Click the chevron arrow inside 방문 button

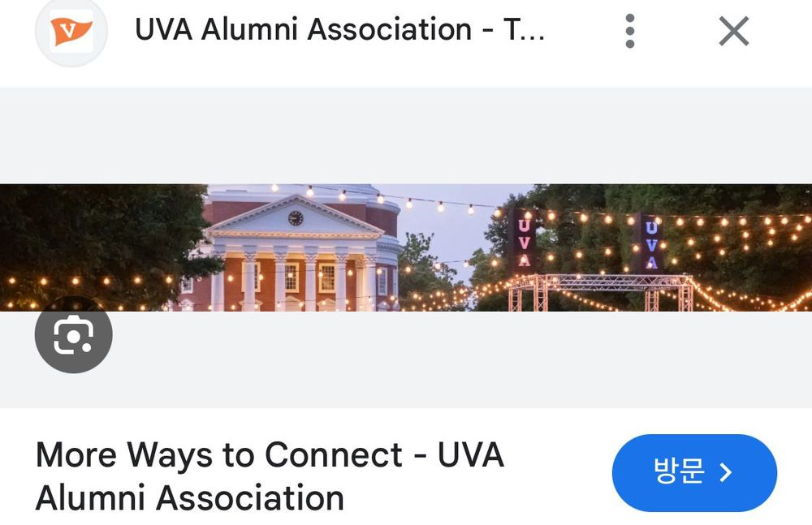pos(726,472)
